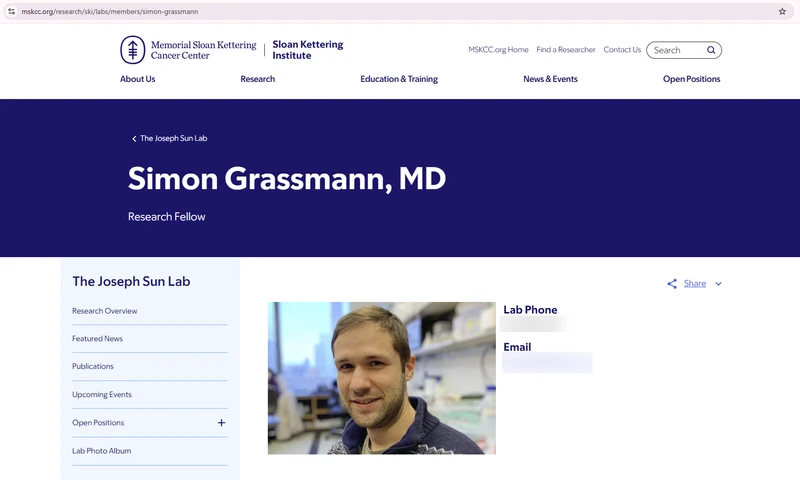Open Find a Researcher link
The width and height of the screenshot is (800, 480).
point(566,49)
